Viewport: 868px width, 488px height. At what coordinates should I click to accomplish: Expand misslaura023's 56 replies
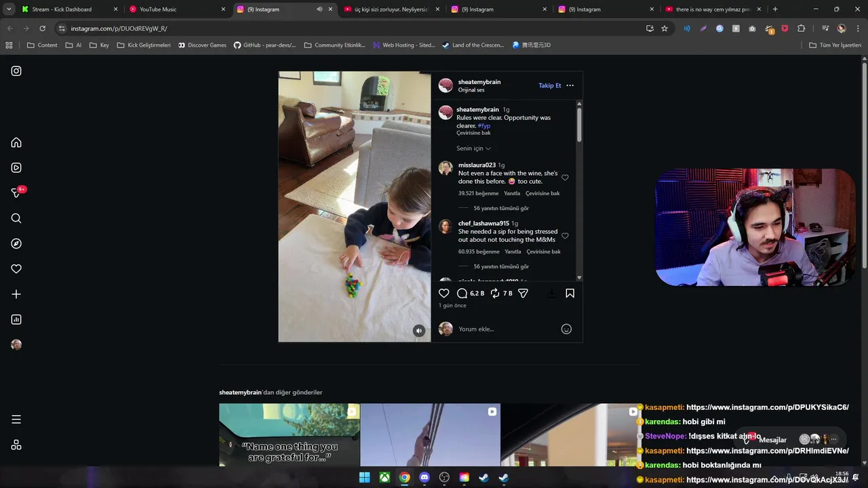(501, 209)
